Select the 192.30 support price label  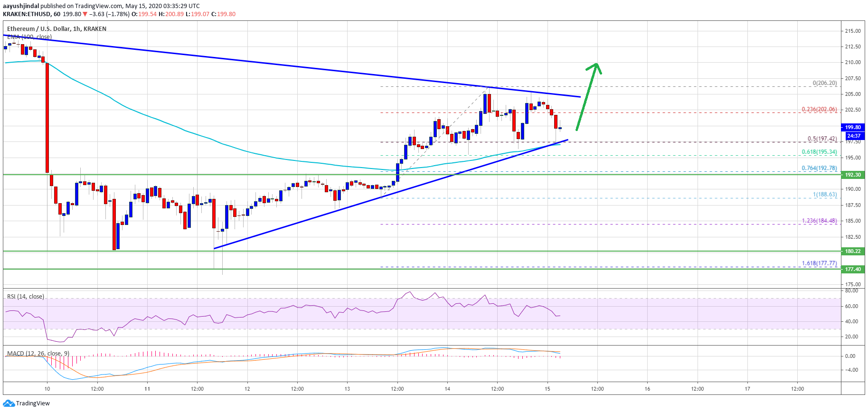click(x=853, y=175)
